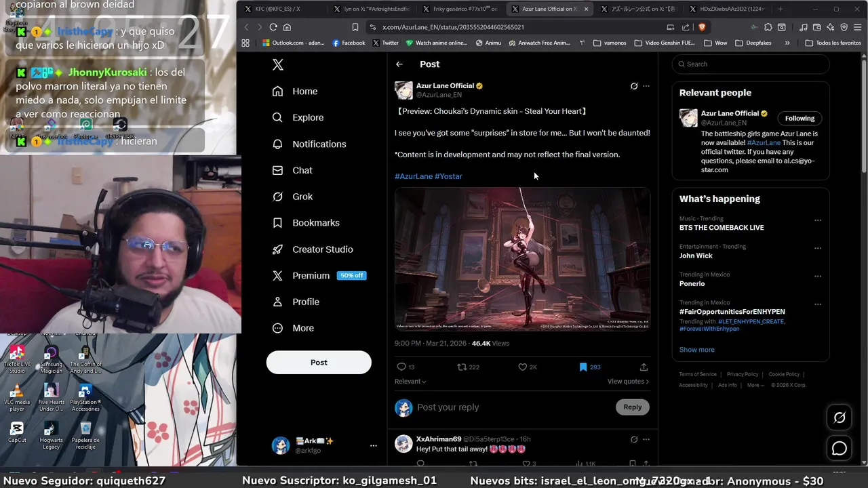Open the #FairOpportunitiesForENHYPEN trend
868x488 pixels.
click(732, 312)
